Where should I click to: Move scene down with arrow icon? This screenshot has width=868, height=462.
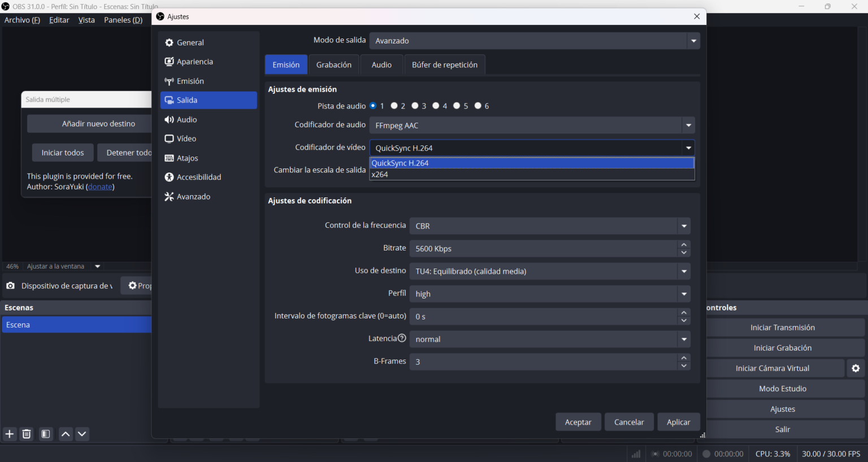pos(82,434)
